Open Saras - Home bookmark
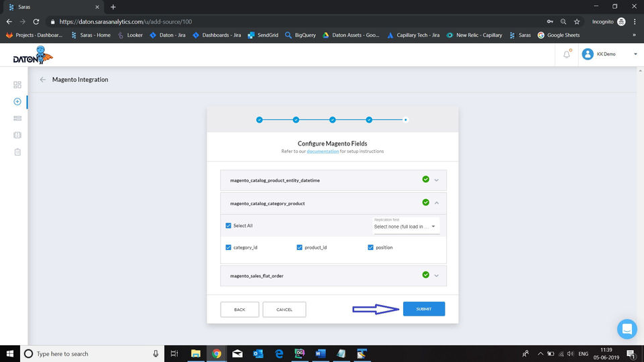Screen dimensions: 644x362 point(91,36)
